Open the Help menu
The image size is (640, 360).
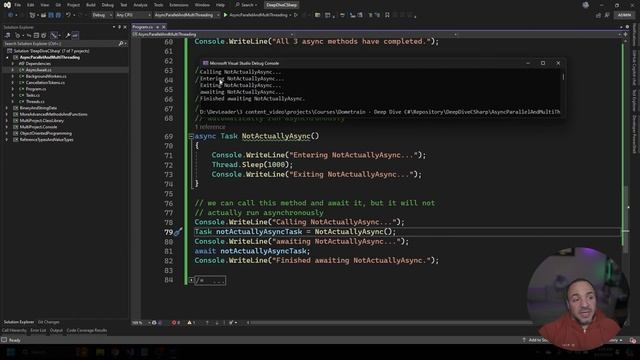(220, 5)
